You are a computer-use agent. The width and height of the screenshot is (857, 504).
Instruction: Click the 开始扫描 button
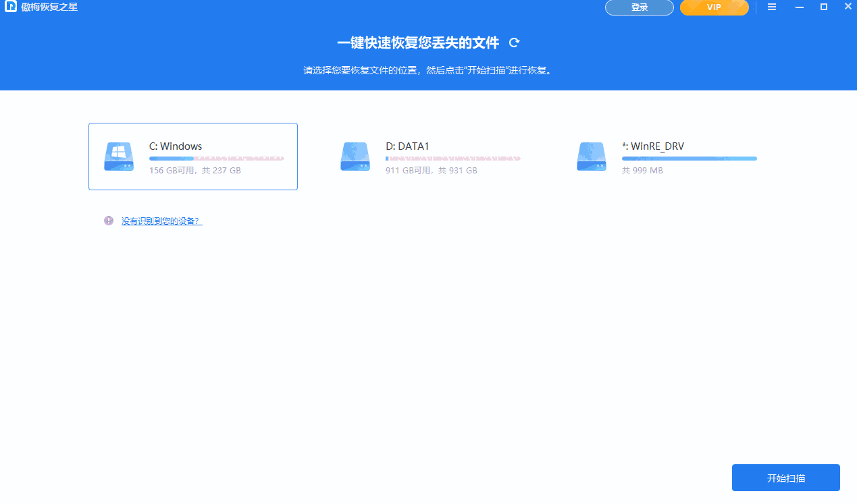point(785,477)
